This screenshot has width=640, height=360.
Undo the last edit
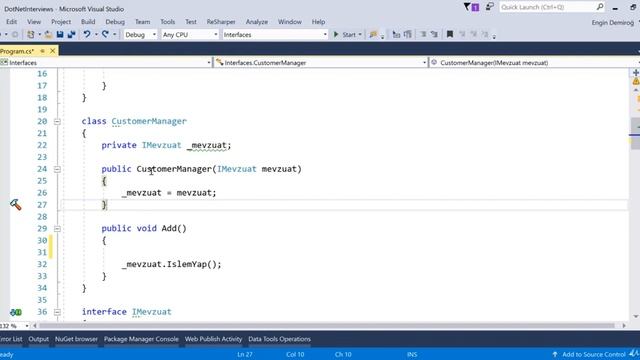(x=87, y=35)
